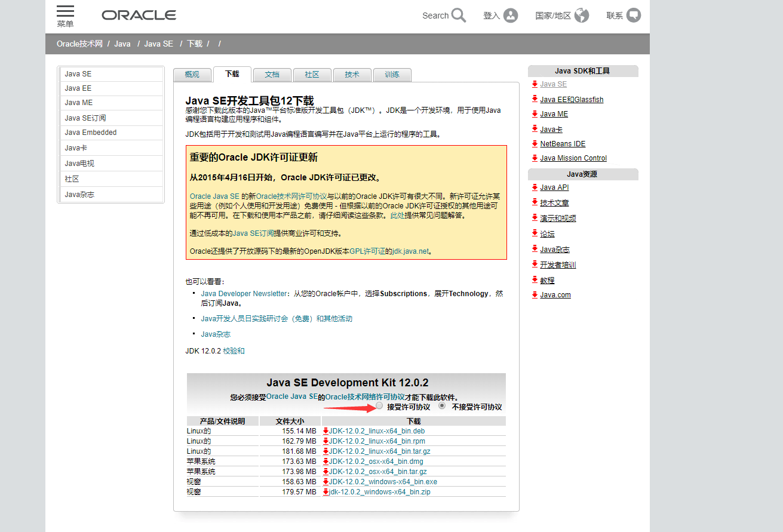The height and width of the screenshot is (532, 783).
Task: Open JDK 12.0.2 校验和 link
Action: coord(234,351)
